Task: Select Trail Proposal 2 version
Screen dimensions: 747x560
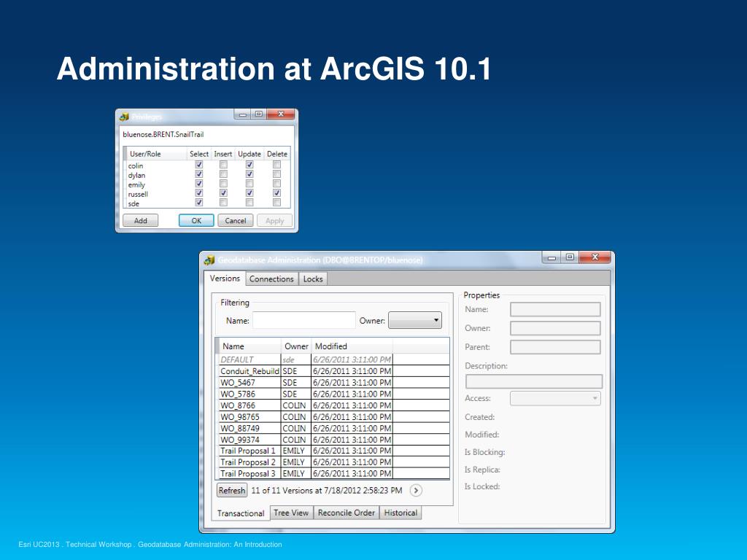Action: click(334, 462)
